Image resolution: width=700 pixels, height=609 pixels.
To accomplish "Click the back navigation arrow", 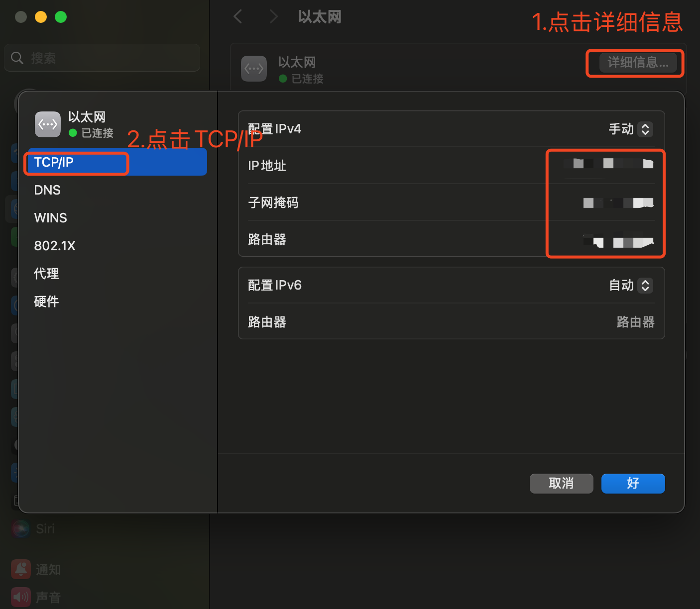I will pos(237,16).
